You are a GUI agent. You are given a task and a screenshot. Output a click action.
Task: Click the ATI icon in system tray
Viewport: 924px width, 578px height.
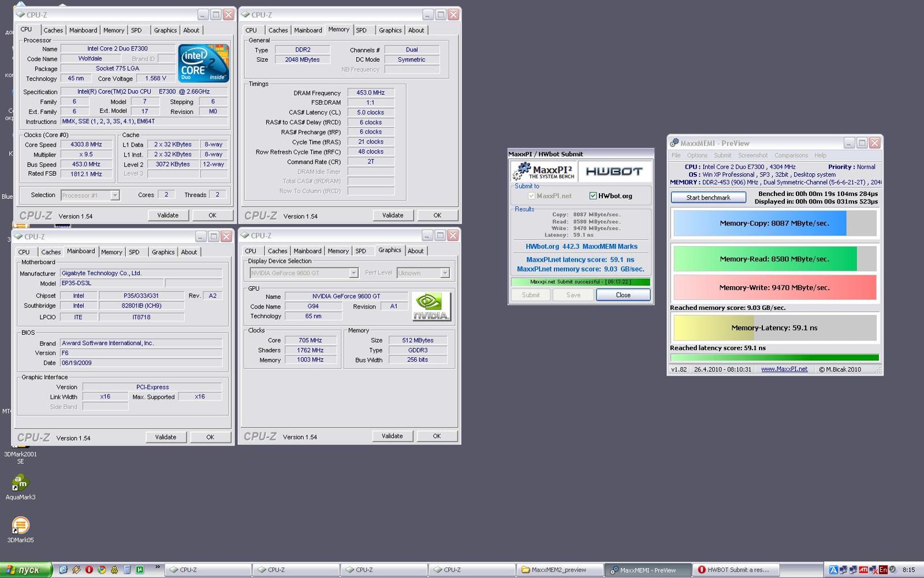(863, 570)
